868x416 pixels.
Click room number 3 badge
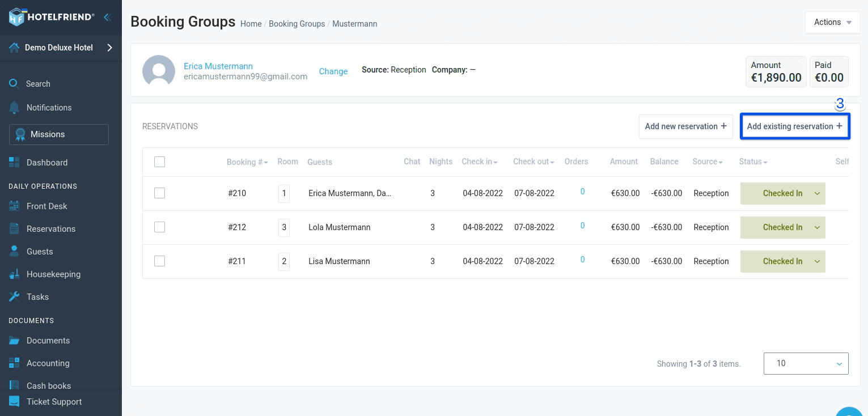click(284, 227)
